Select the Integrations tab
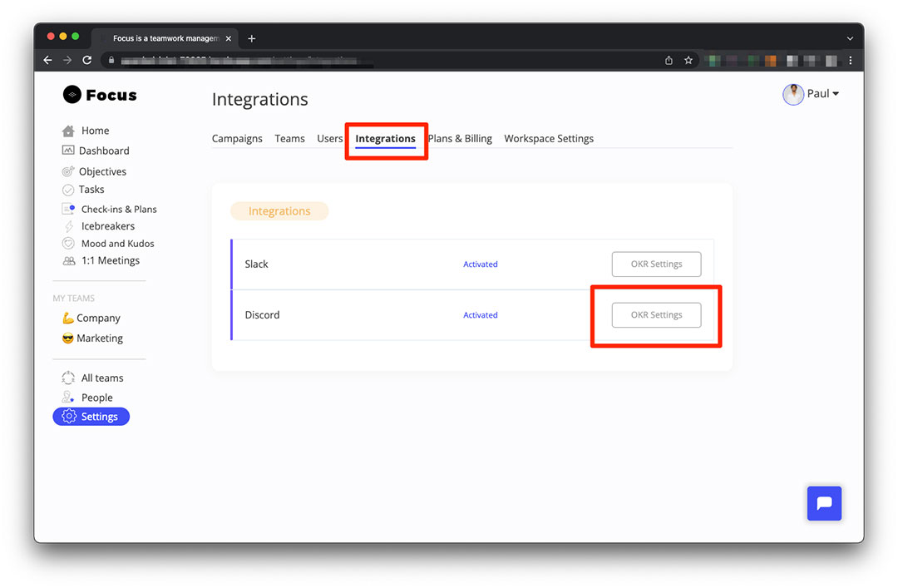The height and width of the screenshot is (588, 898). pyautogui.click(x=386, y=139)
